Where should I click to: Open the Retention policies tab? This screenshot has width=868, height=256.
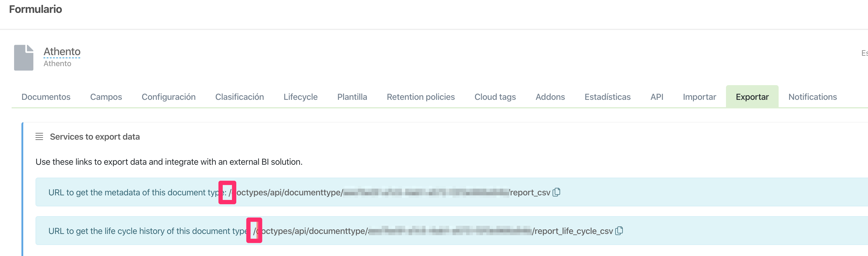point(421,97)
